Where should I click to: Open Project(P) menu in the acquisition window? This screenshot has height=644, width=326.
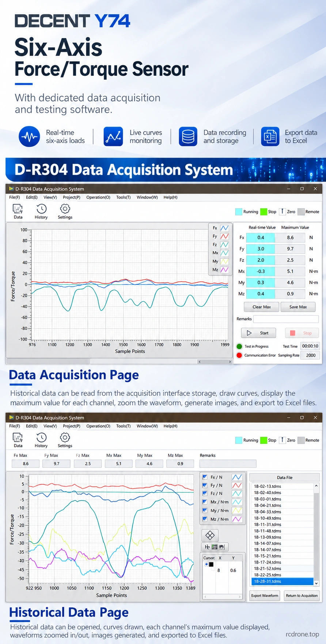pyautogui.click(x=72, y=197)
